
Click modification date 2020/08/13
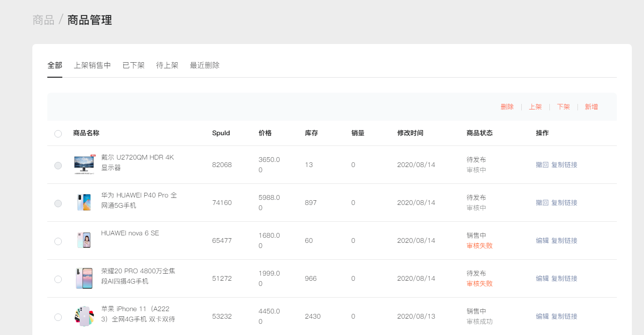416,316
